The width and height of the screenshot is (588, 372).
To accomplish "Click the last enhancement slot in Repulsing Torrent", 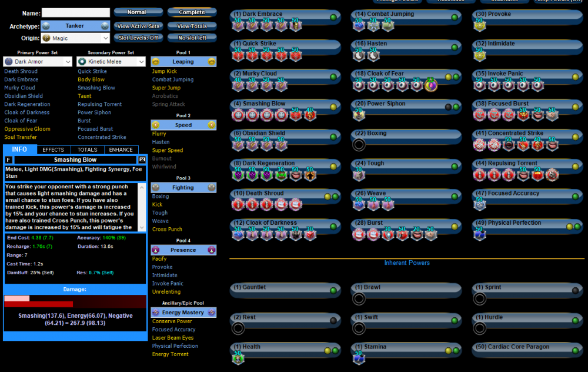I will click(x=552, y=174).
